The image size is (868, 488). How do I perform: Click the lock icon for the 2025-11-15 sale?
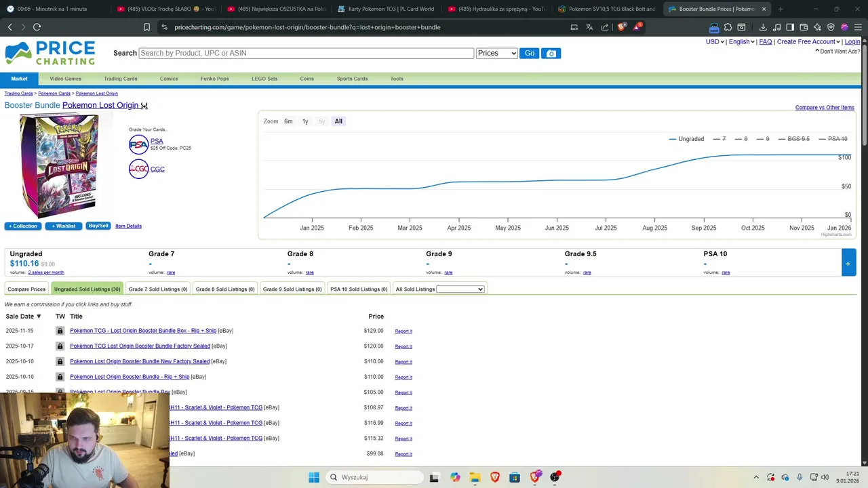tap(60, 331)
